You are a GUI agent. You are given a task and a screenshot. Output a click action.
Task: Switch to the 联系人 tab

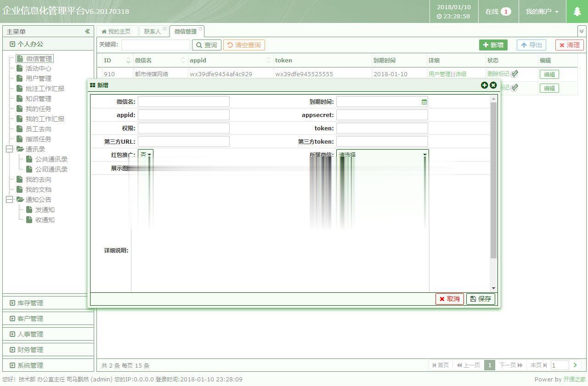pyautogui.click(x=153, y=31)
